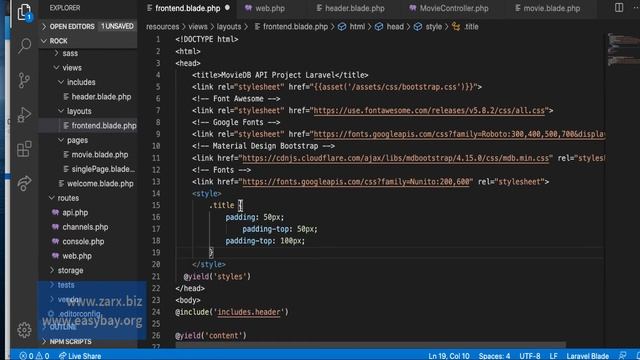Collapse the layouts folder
Viewport: 640px width, 360px height.
[79, 111]
